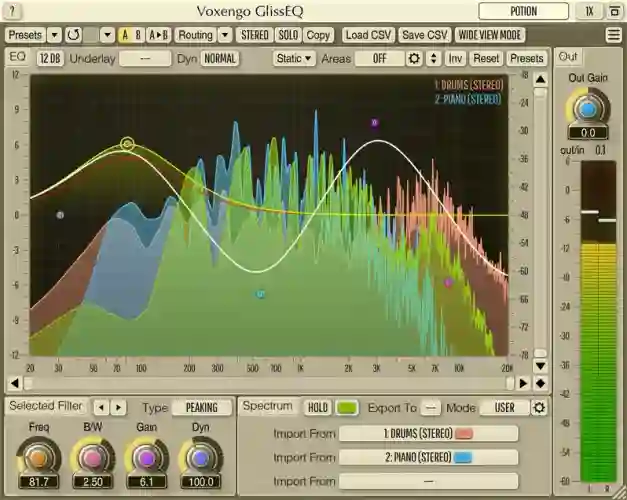The width and height of the screenshot is (627, 500).
Task: Click the 12 DB range button
Action: click(x=50, y=59)
